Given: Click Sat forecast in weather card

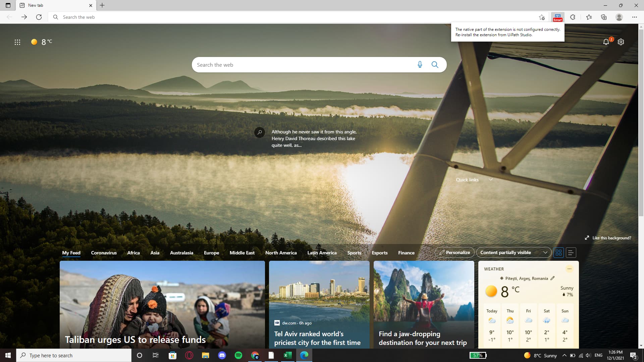Looking at the screenshot, I should [x=546, y=326].
